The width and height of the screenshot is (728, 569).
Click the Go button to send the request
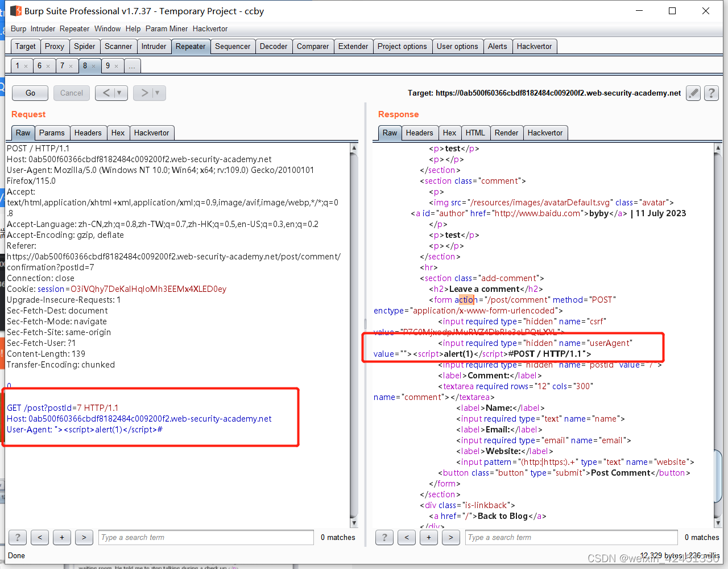[31, 93]
